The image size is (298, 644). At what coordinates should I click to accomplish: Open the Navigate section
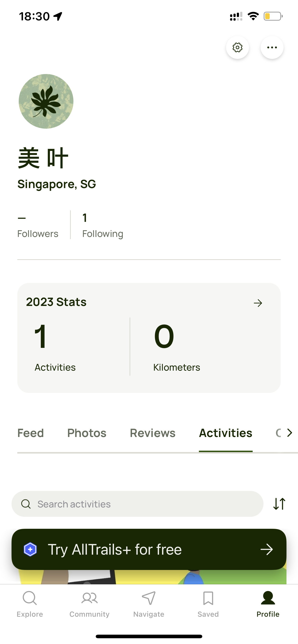tap(149, 604)
